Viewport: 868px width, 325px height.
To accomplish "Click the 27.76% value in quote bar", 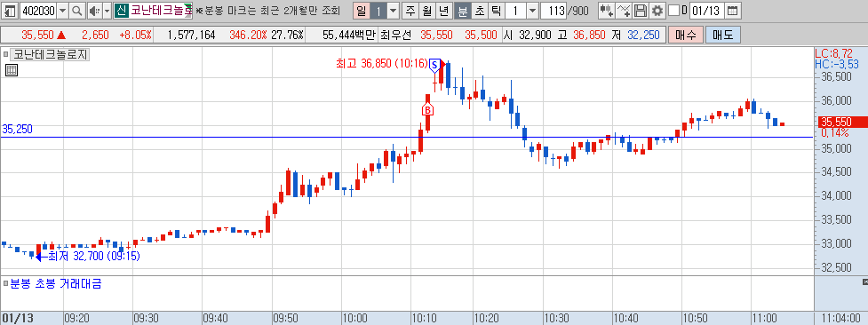I will (287, 35).
